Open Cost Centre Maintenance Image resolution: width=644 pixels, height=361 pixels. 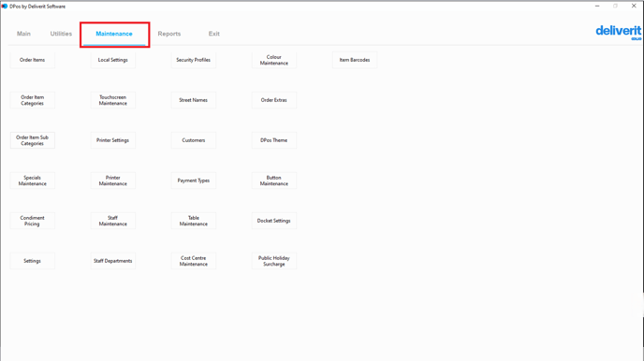[x=194, y=261]
